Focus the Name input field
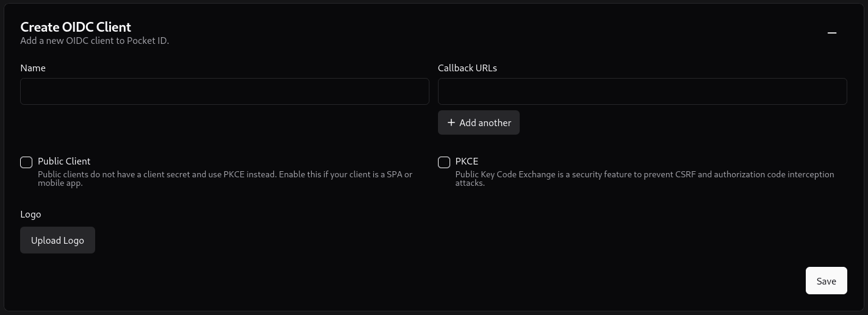The height and width of the screenshot is (315, 868). click(224, 91)
